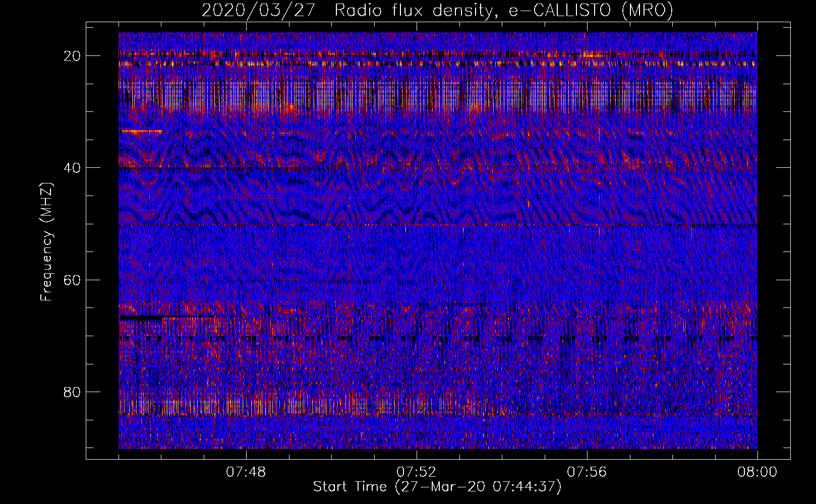Click the 07:52 time tick label
The height and width of the screenshot is (504, 816).
point(417,472)
